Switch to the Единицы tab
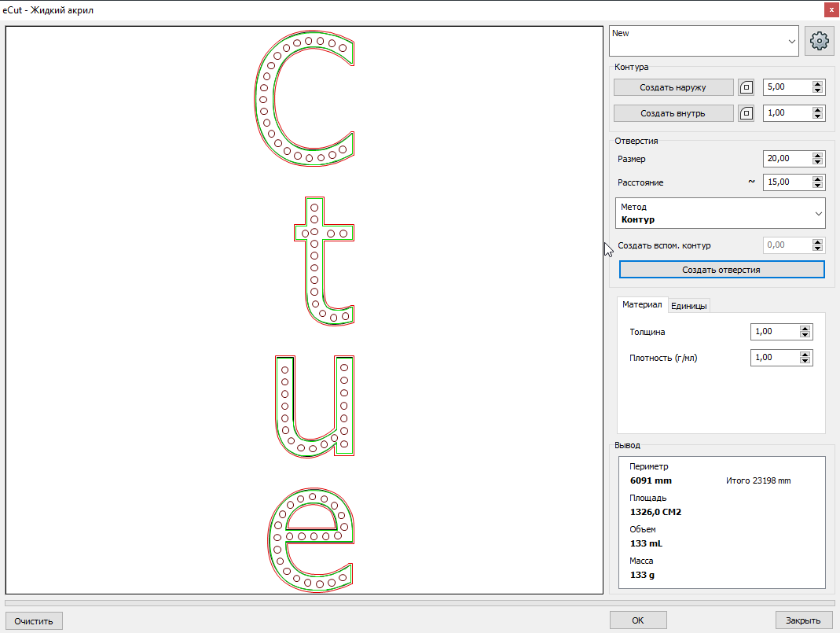The height and width of the screenshot is (633, 840). pos(689,306)
